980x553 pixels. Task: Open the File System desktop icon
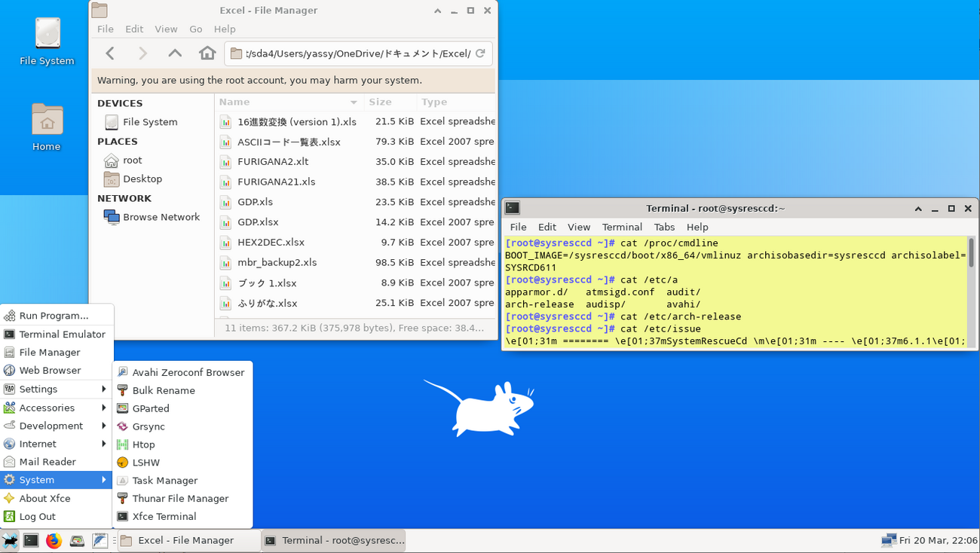(47, 42)
